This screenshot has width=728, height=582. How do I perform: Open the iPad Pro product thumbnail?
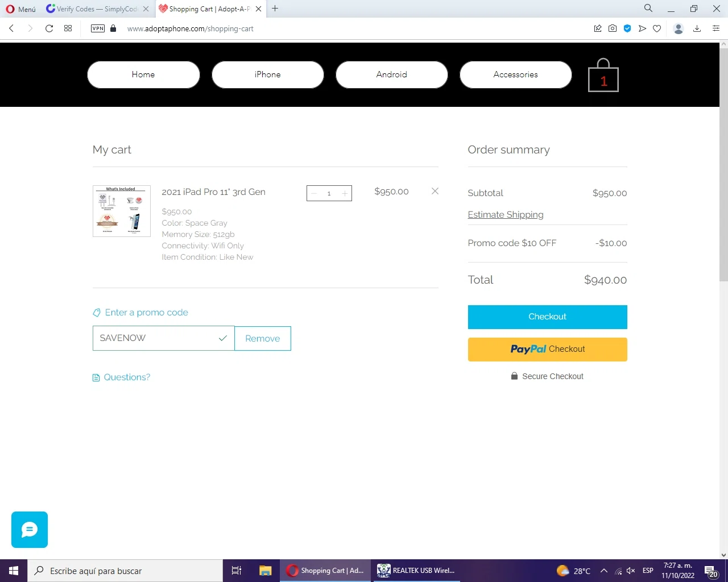click(x=122, y=211)
